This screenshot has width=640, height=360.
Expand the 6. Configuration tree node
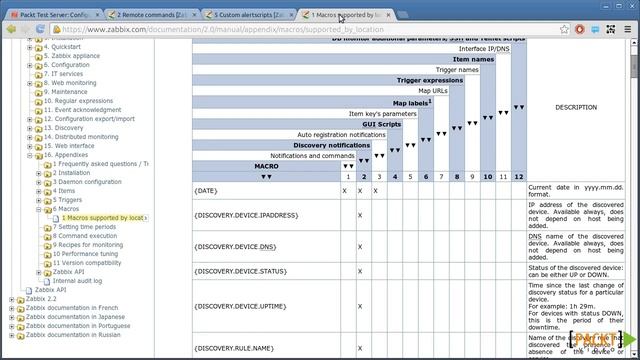point(30,65)
